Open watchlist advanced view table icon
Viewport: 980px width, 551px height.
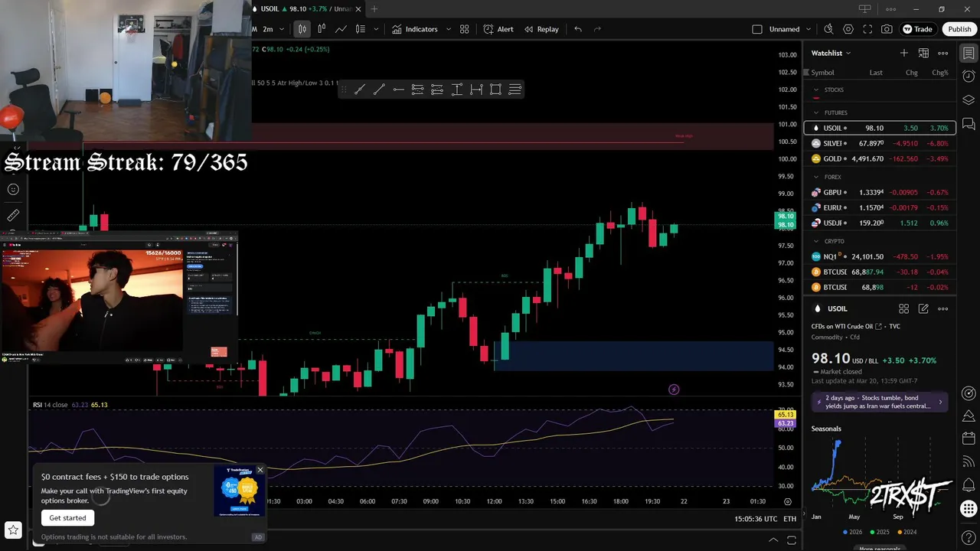923,53
